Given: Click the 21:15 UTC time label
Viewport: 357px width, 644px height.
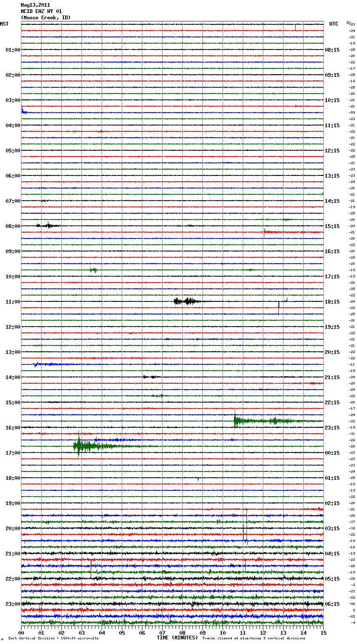Looking at the screenshot, I should tap(332, 377).
